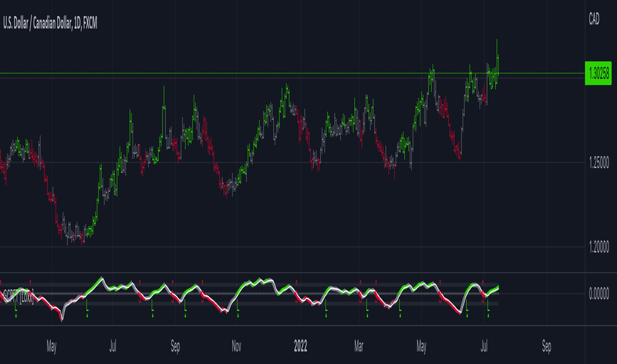Click the 1.25000 price axis label

point(599,163)
